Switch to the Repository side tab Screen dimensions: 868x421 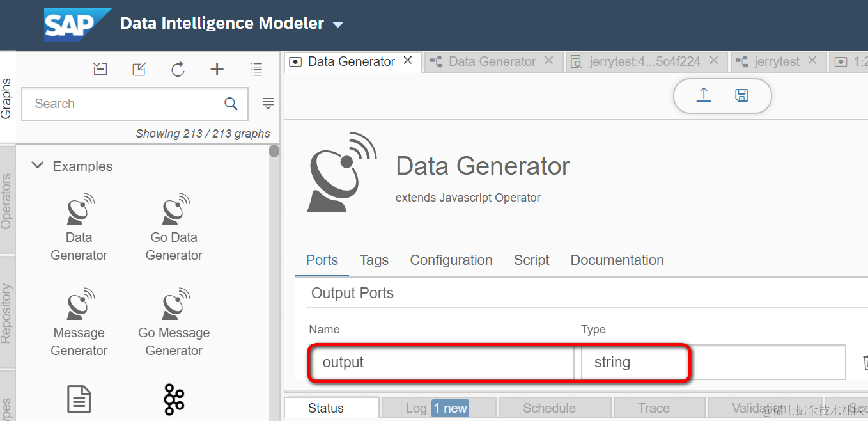click(7, 313)
